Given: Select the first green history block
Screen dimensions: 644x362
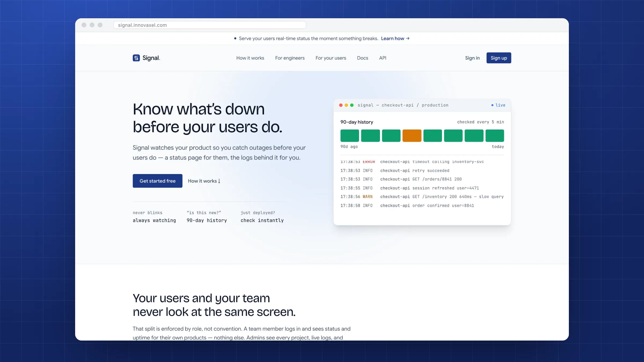Looking at the screenshot, I should click(x=350, y=135).
